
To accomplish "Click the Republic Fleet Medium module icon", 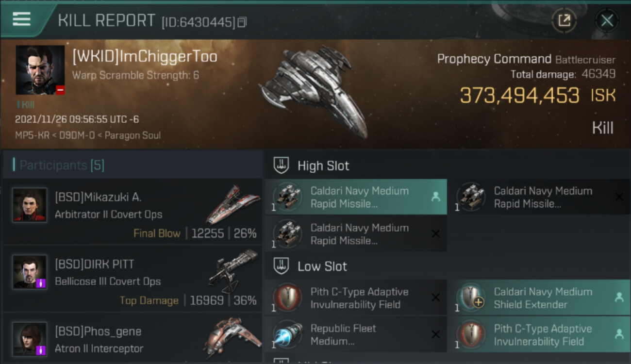I will [287, 335].
